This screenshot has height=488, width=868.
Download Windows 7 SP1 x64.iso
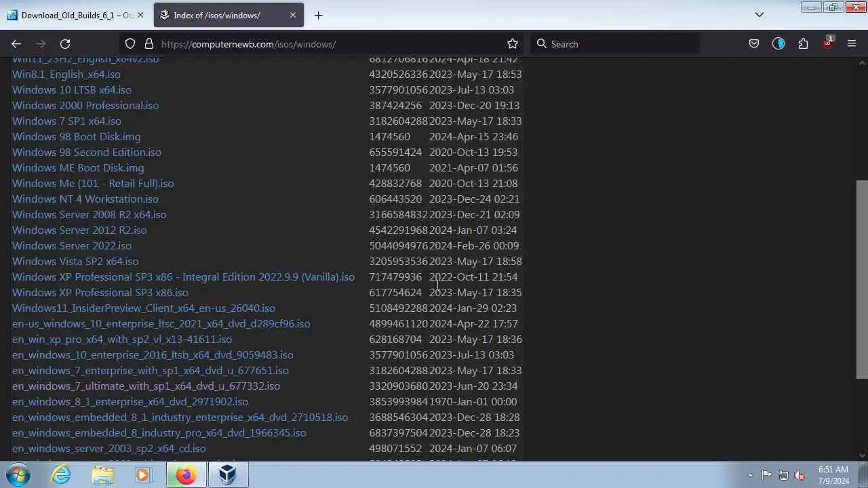66,121
